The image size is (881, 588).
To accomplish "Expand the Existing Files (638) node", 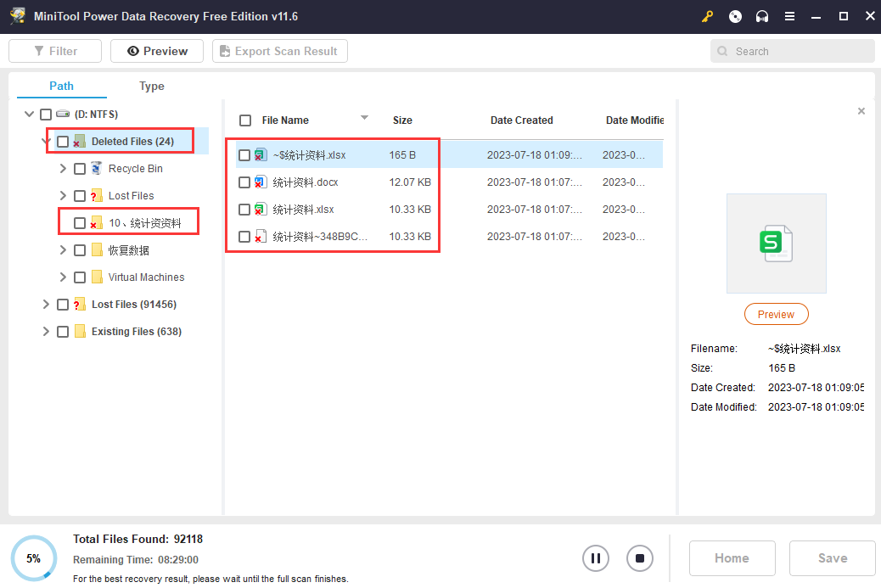I will (x=46, y=332).
